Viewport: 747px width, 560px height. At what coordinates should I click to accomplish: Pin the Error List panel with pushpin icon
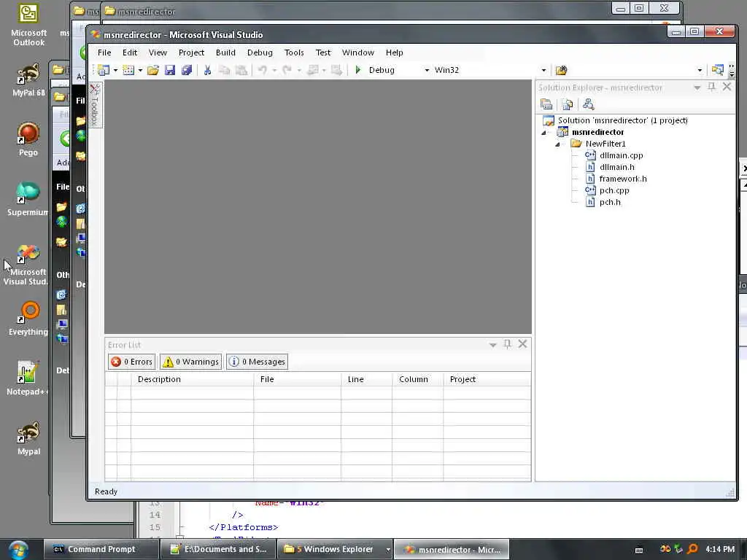click(508, 344)
